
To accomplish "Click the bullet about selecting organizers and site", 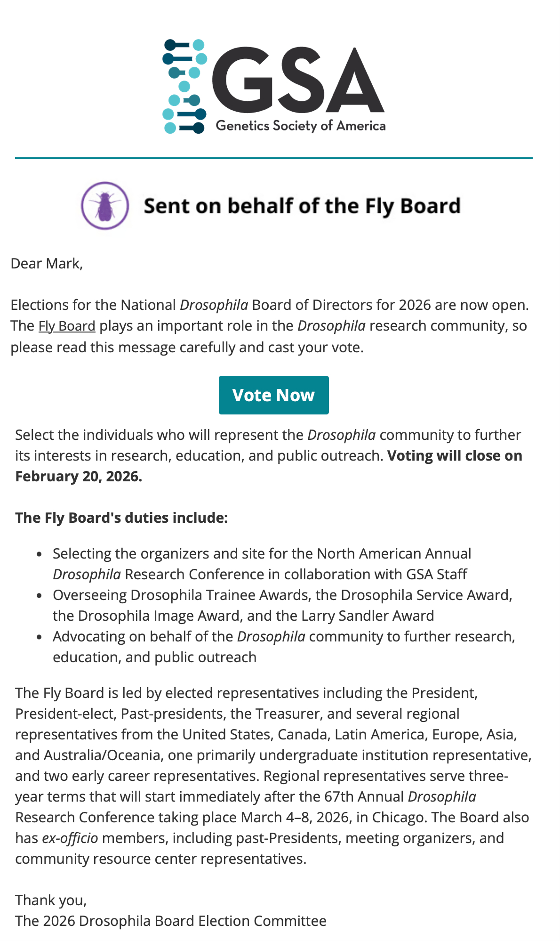I will [x=262, y=564].
